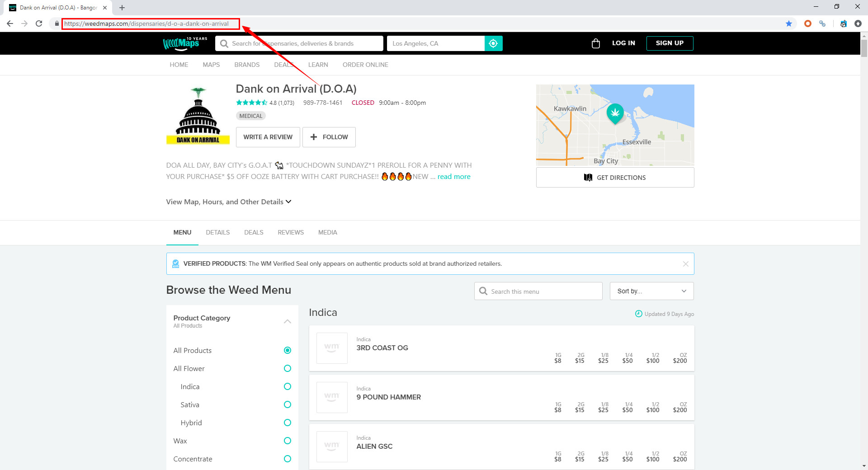Viewport: 868px width, 470px height.
Task: Switch to the REVIEWS tab
Action: point(291,232)
